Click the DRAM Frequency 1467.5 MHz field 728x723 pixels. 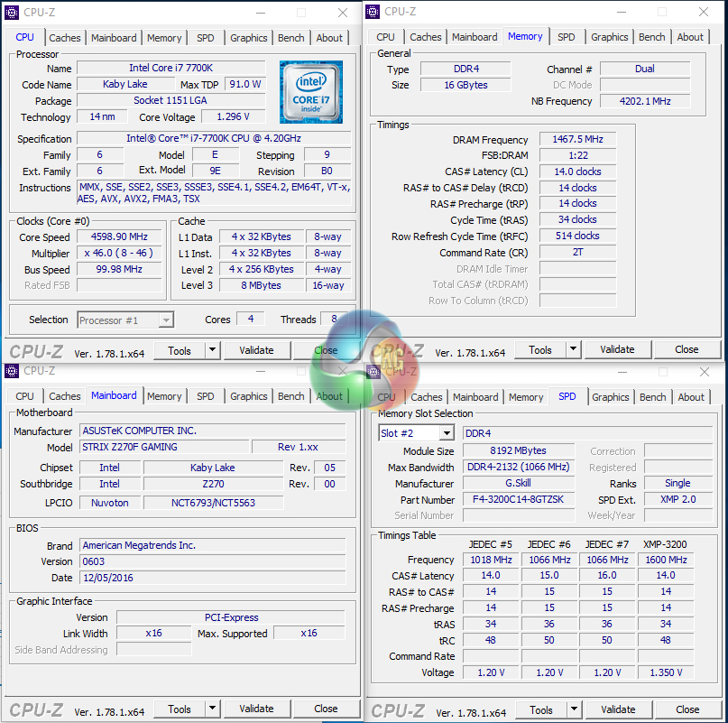tap(577, 140)
